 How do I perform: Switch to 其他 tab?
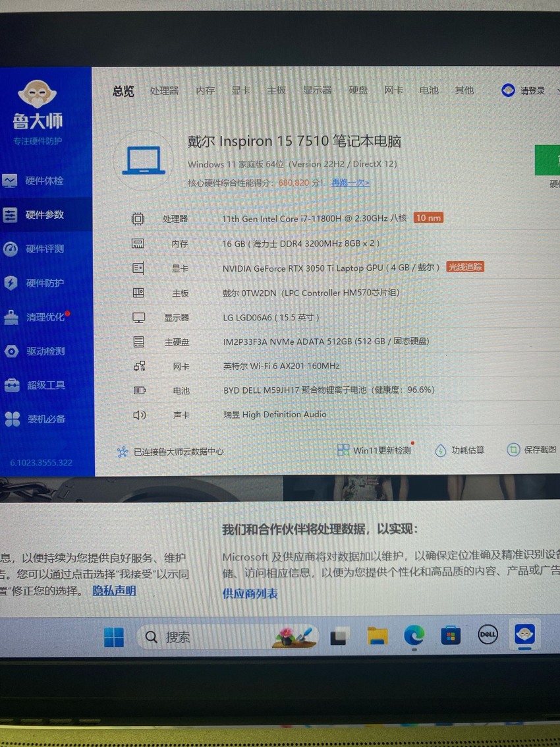pyautogui.click(x=464, y=90)
